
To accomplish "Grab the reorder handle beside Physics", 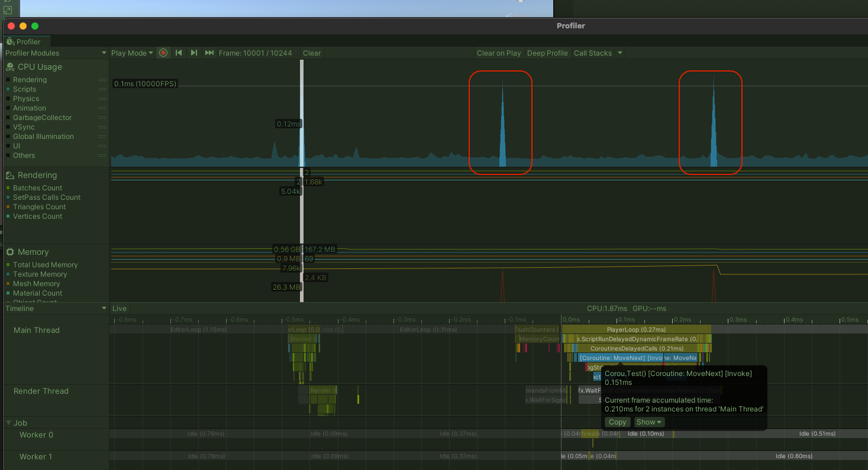I will (102, 99).
